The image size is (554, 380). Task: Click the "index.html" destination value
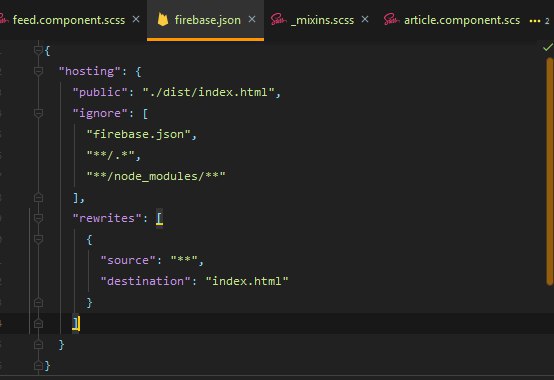click(x=247, y=281)
